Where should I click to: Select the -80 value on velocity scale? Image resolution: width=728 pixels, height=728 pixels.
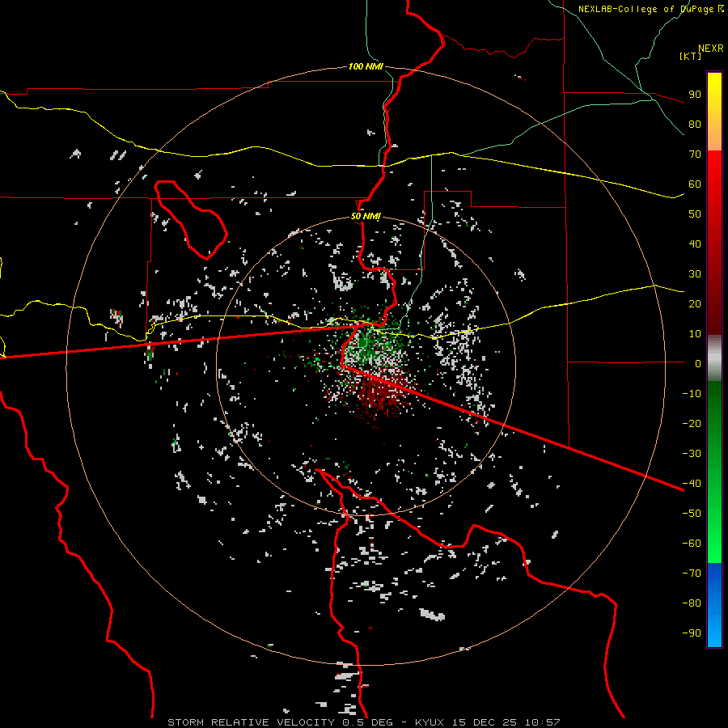click(692, 603)
